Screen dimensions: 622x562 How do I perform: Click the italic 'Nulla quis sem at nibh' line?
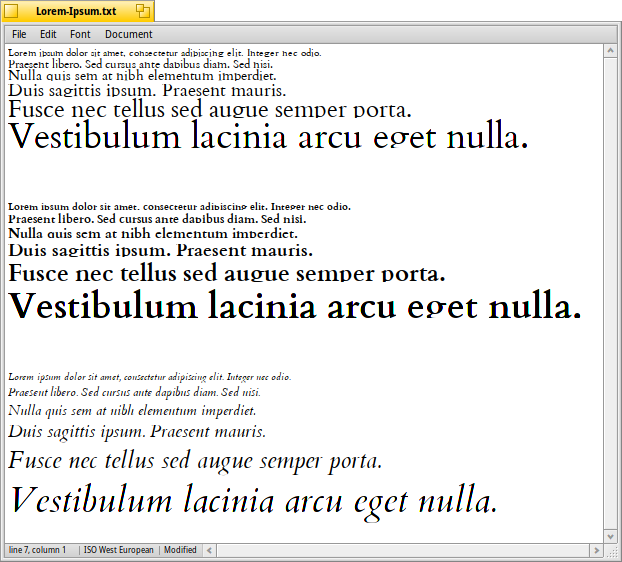tap(132, 410)
